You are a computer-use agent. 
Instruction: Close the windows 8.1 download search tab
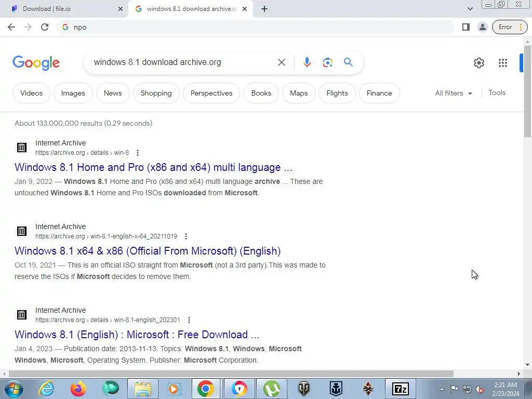point(245,9)
